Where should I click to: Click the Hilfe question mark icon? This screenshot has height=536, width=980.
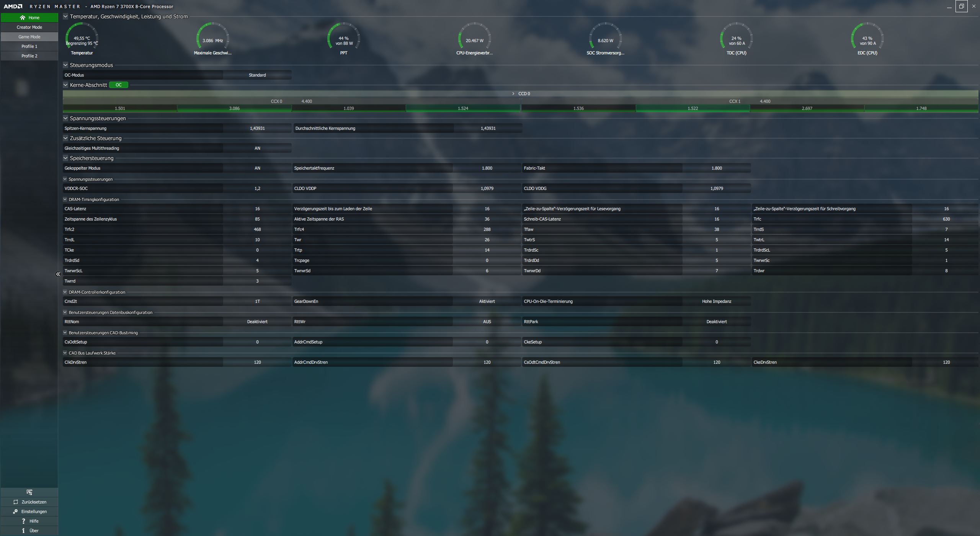[x=23, y=521]
